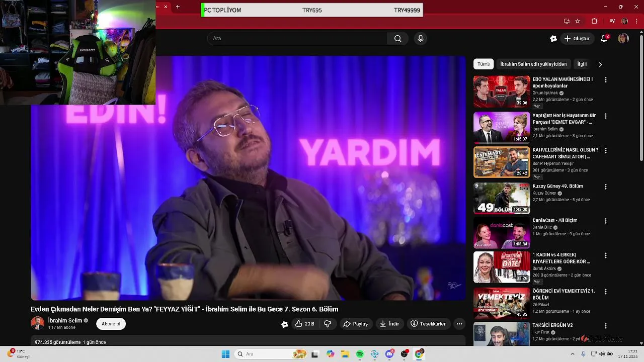Open Windows Start menu
This screenshot has height=362, width=644.
tap(225, 354)
